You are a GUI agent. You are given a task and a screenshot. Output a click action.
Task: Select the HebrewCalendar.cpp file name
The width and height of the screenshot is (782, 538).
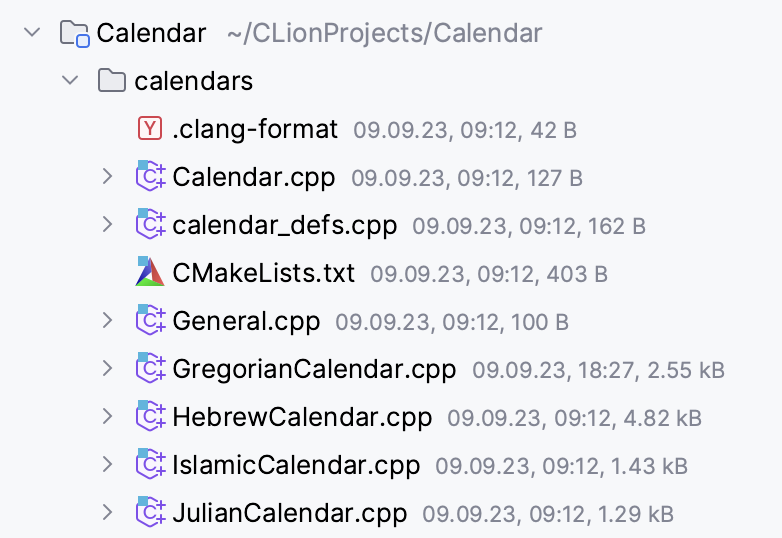click(x=302, y=417)
